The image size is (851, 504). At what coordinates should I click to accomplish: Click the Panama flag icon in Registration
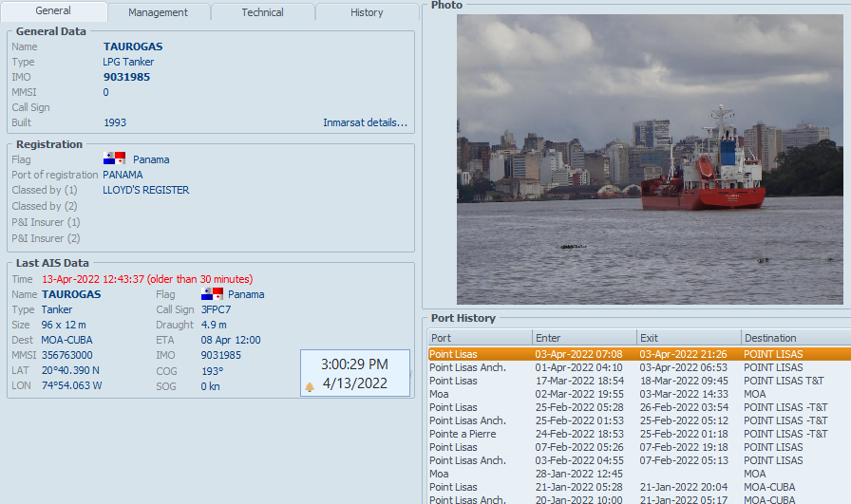(x=115, y=159)
